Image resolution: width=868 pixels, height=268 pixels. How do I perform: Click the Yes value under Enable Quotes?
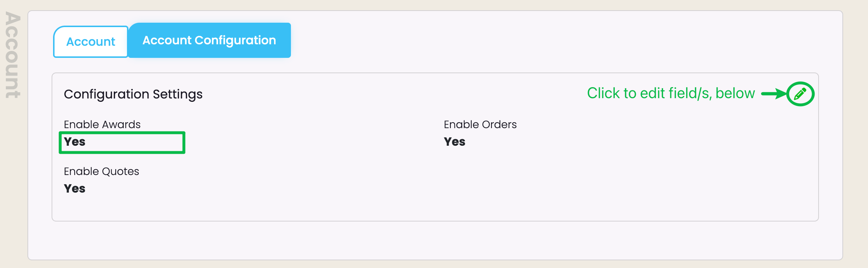(x=75, y=189)
